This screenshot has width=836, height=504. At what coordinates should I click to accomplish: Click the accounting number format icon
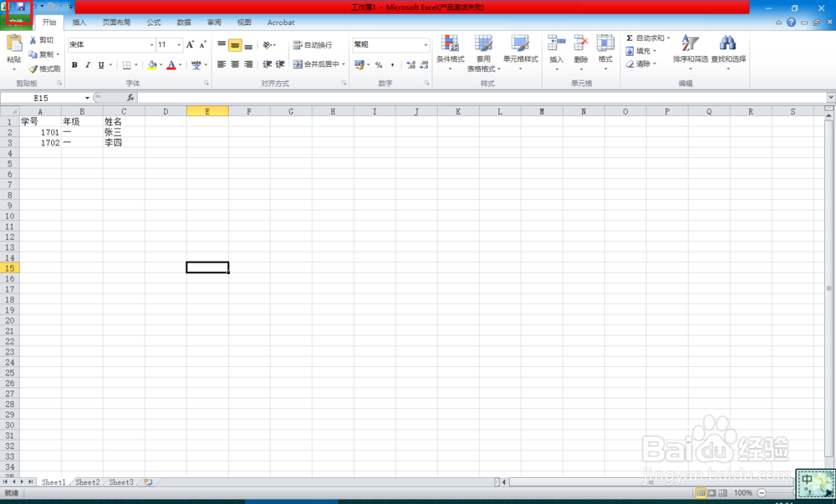tap(359, 65)
